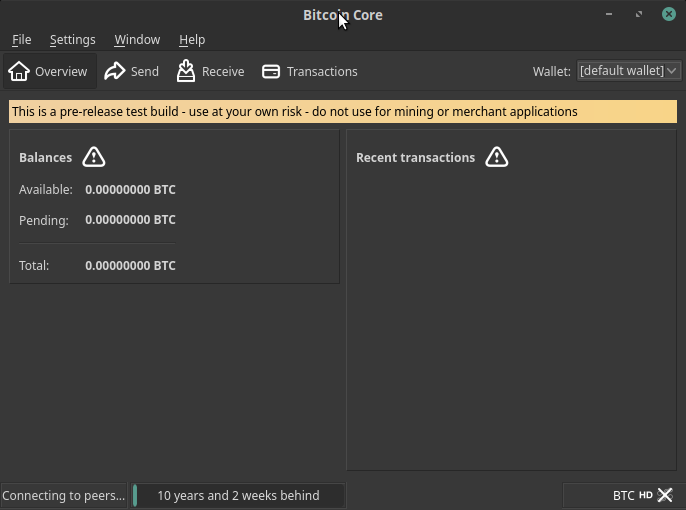
Task: Click the 'Balances' heading
Action: pyautogui.click(x=46, y=157)
